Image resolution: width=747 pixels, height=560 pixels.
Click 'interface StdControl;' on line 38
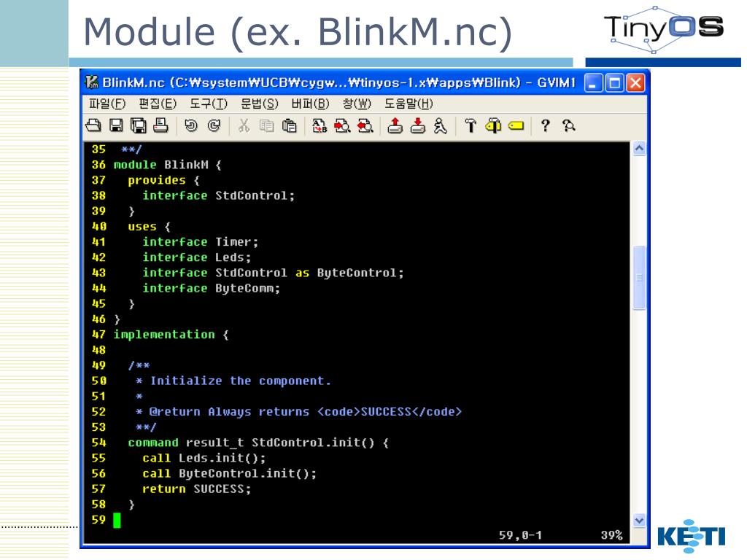pos(219,195)
